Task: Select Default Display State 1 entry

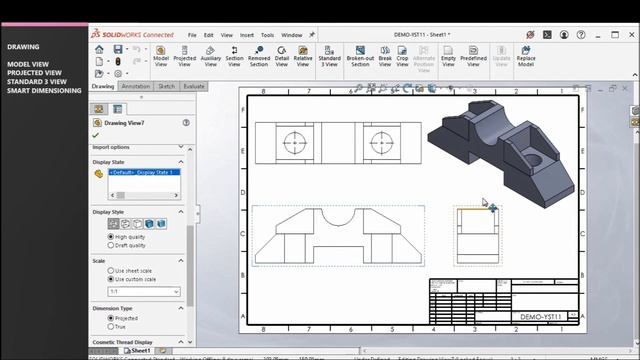Action: 144,172
